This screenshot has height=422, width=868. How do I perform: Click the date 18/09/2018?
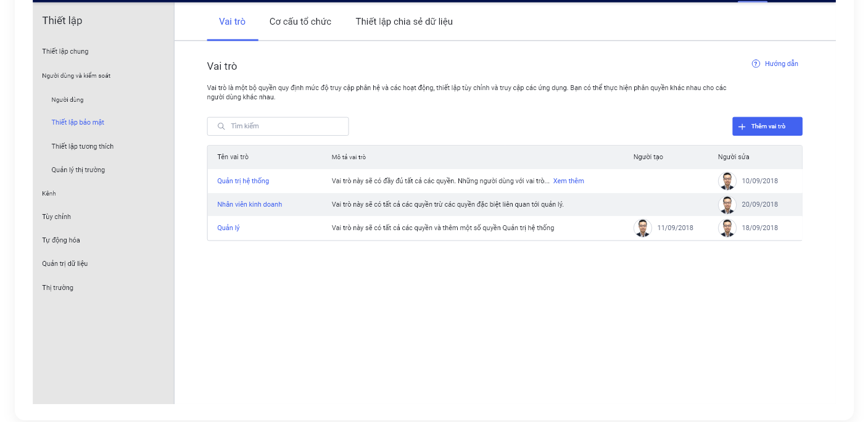[759, 228]
